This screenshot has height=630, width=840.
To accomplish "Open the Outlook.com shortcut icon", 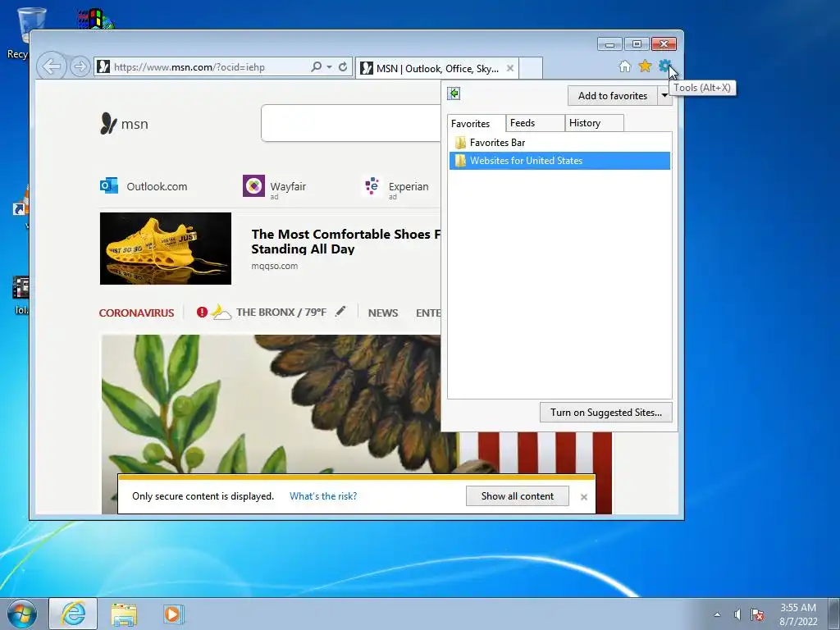I will 109,186.
